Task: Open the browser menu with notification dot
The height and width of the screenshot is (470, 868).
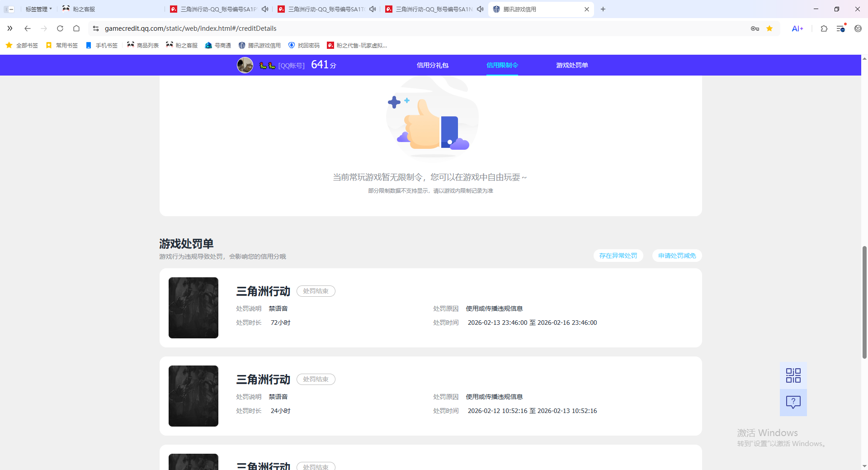Action: click(x=841, y=28)
